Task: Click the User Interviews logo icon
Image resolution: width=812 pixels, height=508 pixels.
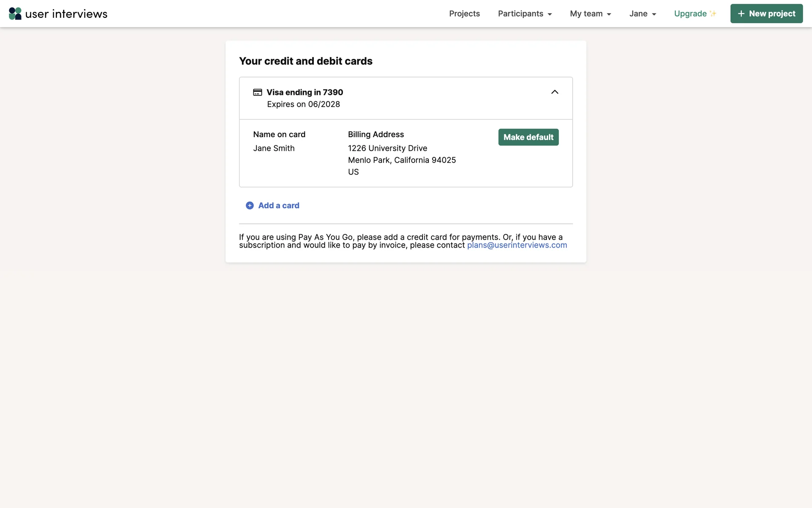Action: (15, 14)
